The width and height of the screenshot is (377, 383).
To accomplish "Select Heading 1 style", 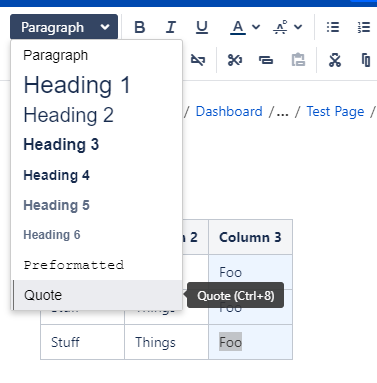I will point(97,85).
